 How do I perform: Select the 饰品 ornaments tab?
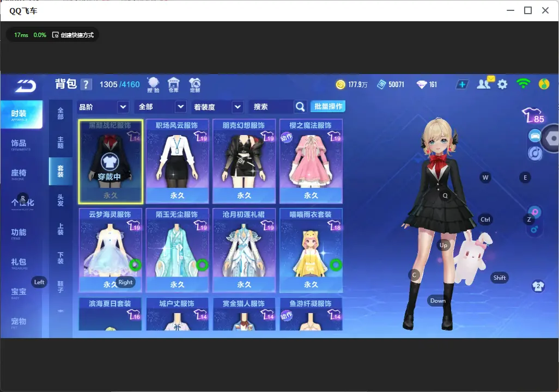coord(21,144)
